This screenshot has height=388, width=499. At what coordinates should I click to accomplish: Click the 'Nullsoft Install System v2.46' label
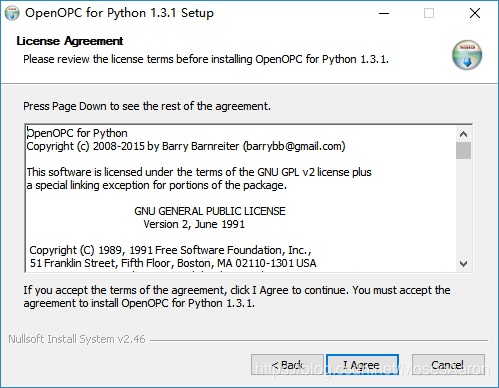pyautogui.click(x=77, y=339)
